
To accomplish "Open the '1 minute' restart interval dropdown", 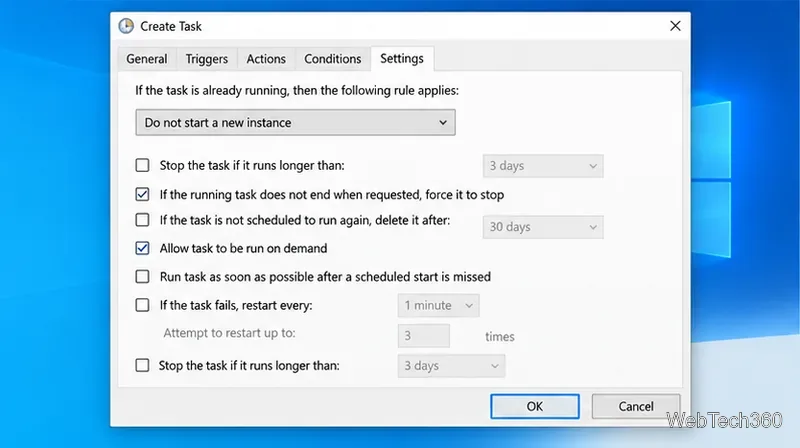I will 438,306.
